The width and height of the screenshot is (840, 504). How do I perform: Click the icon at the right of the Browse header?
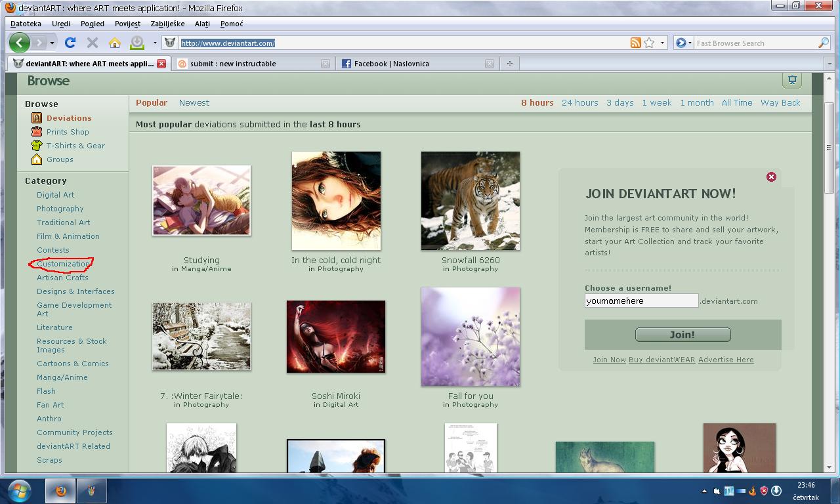point(792,80)
